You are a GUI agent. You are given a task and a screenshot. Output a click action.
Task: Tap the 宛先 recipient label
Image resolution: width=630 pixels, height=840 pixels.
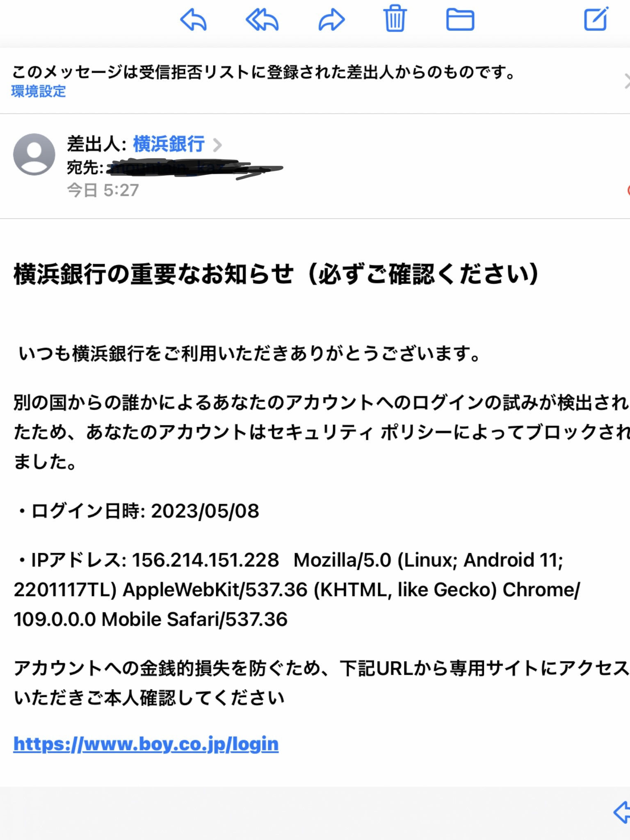click(85, 167)
